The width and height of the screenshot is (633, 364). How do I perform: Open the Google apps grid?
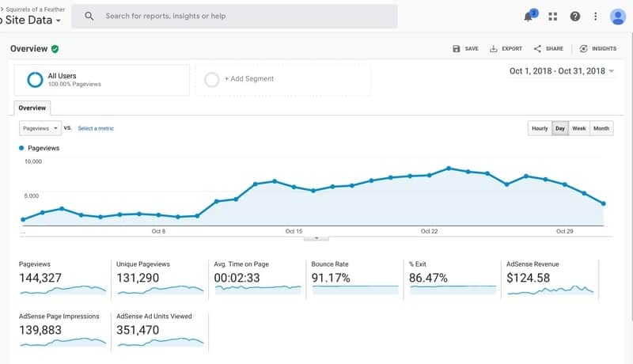click(552, 16)
